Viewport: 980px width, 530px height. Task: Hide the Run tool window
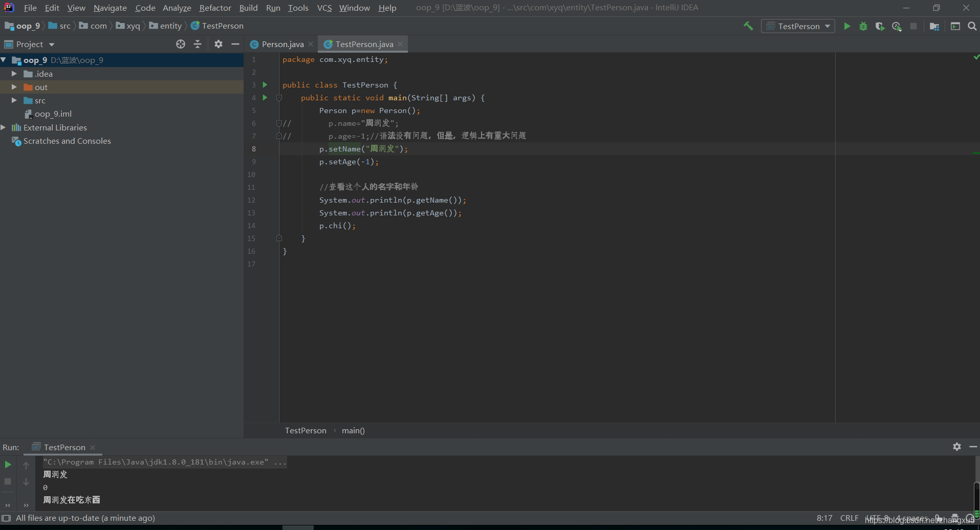[x=973, y=447]
